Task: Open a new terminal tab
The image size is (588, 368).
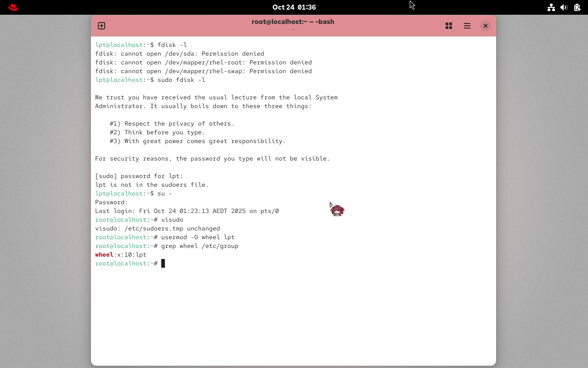Action: (101, 26)
